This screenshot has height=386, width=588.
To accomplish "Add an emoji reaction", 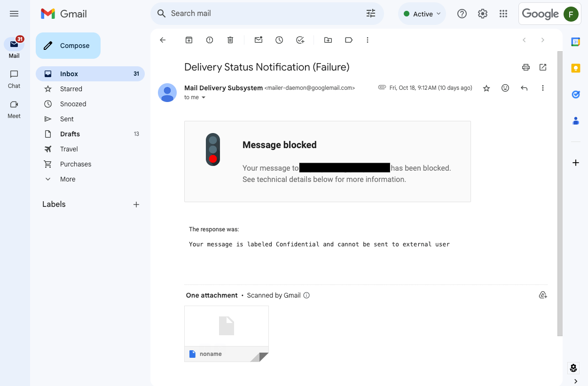I will (505, 88).
